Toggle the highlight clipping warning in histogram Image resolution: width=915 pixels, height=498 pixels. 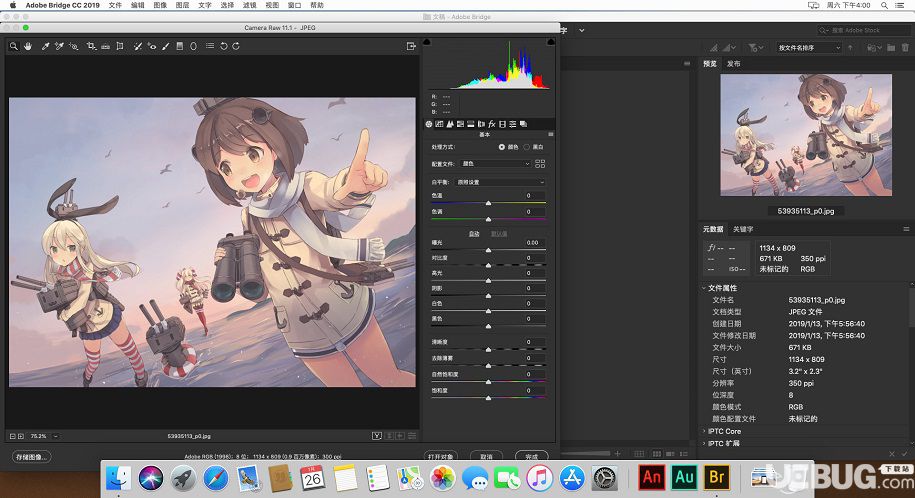pyautogui.click(x=550, y=42)
